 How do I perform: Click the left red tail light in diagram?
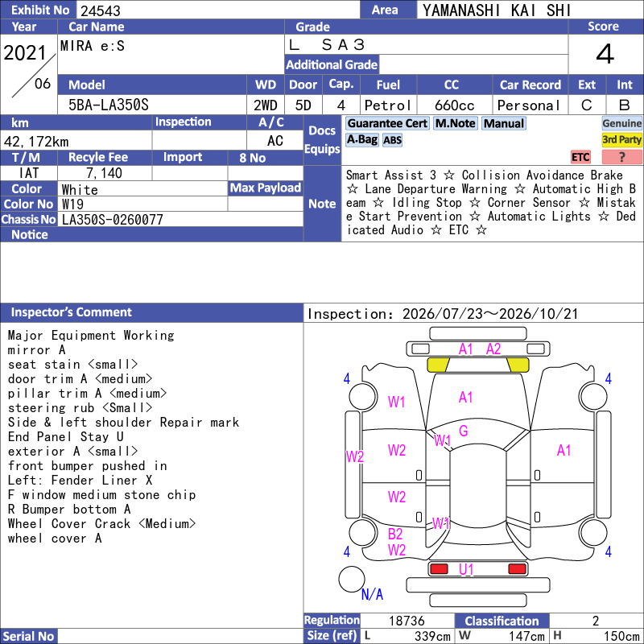[439, 569]
